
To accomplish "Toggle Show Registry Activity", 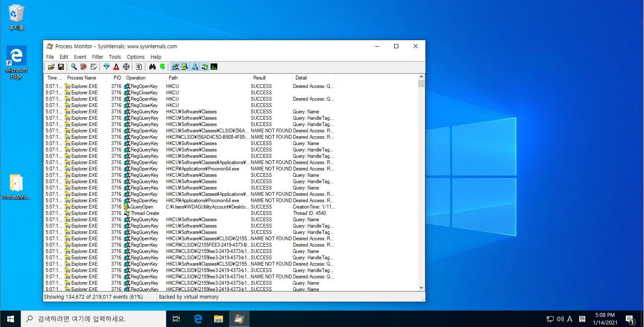I will pyautogui.click(x=175, y=67).
